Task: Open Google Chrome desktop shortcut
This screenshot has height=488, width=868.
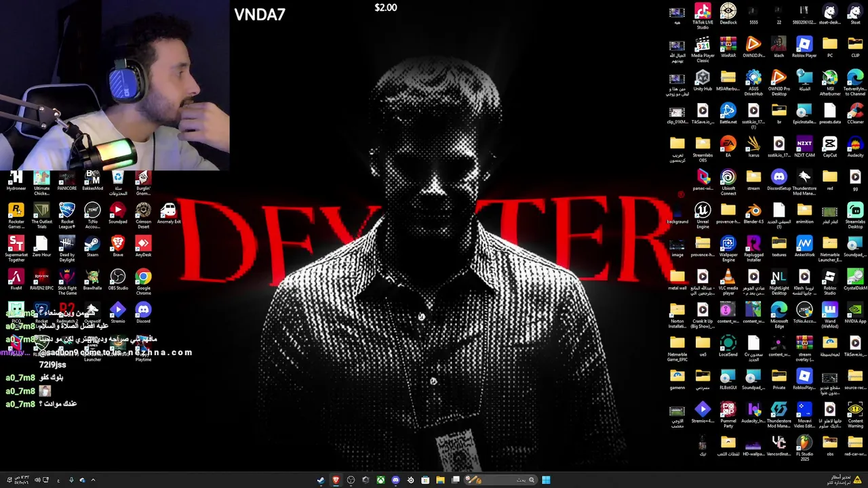Action: pyautogui.click(x=143, y=282)
